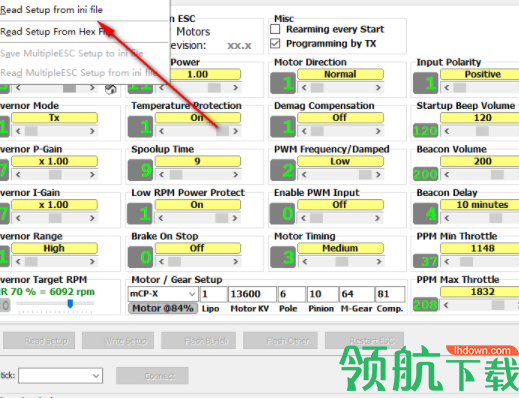Click Enable PWM Input right arrow
The height and width of the screenshot is (398, 519).
(x=377, y=218)
